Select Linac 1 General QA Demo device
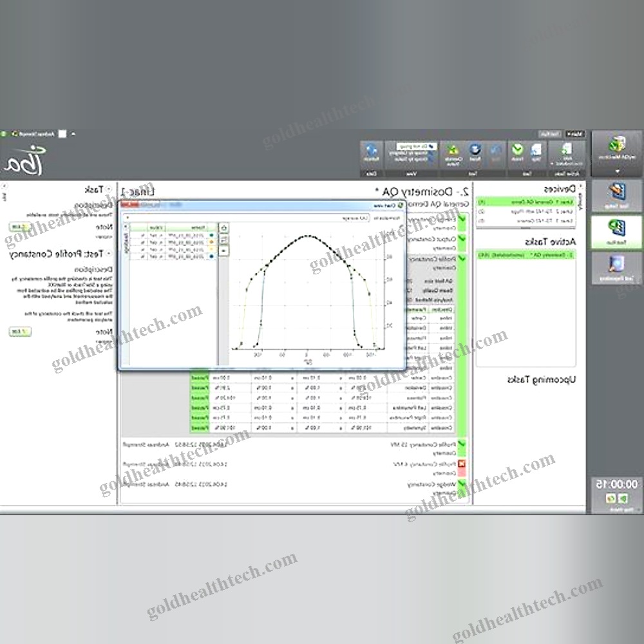644x644 pixels. coord(526,202)
